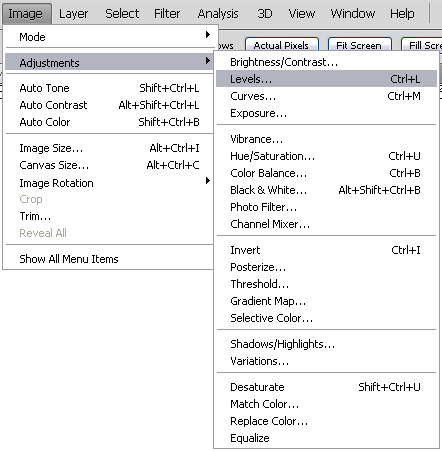Open the View menu
The image size is (442, 451).
click(x=302, y=14)
